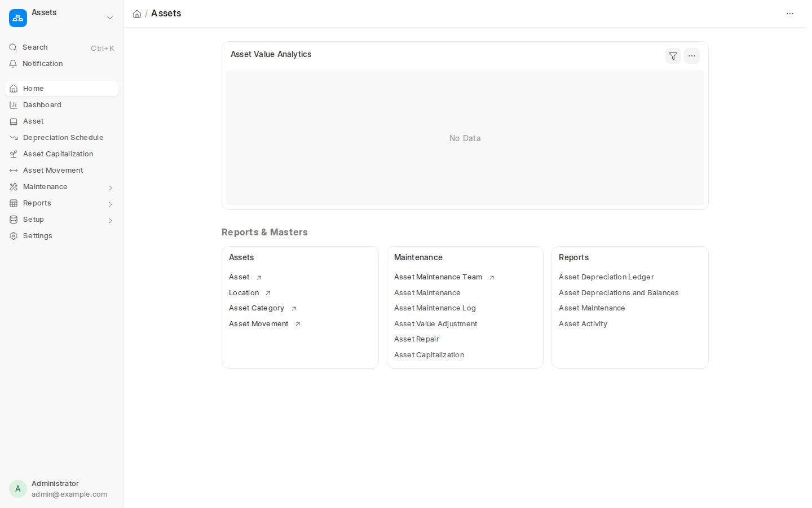Open Asset Value Analytics more options menu

[x=692, y=56]
